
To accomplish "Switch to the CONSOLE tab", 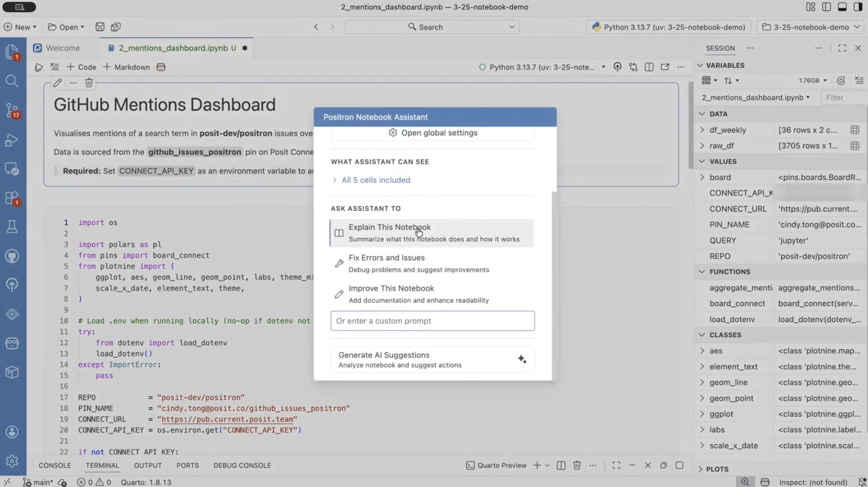I will [x=55, y=465].
